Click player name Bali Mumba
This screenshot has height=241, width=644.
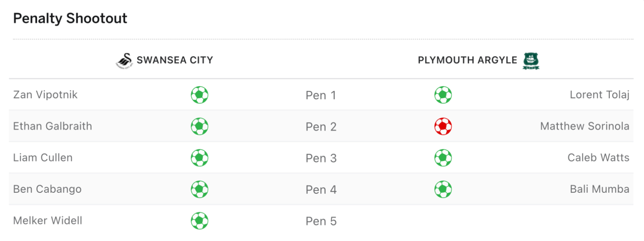(x=599, y=189)
